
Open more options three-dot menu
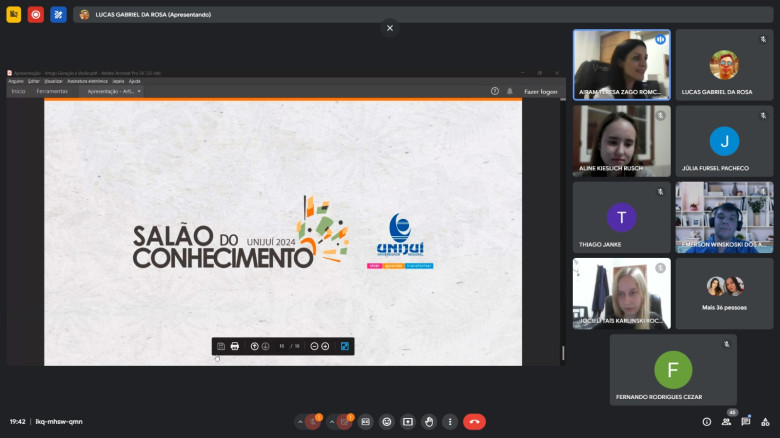click(449, 422)
